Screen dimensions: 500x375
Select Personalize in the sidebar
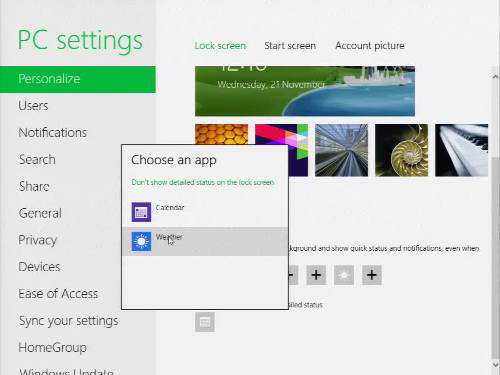(x=78, y=79)
